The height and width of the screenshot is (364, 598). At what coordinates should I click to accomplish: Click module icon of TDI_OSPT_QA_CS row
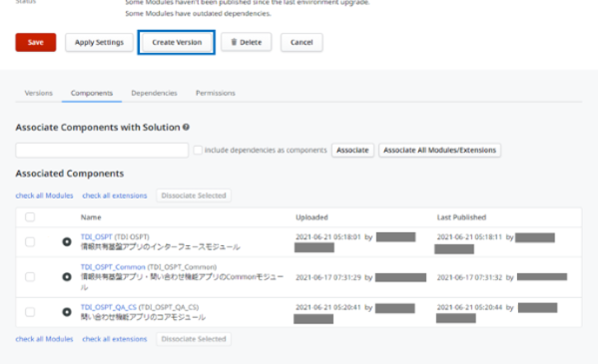click(x=67, y=312)
